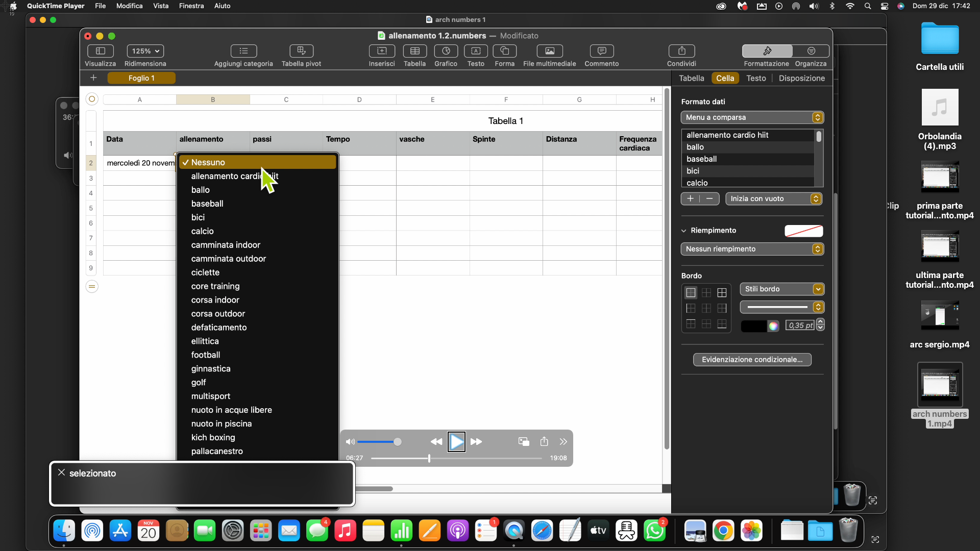Click QuickTime rewind button
Screen dimensions: 980x551
436,442
